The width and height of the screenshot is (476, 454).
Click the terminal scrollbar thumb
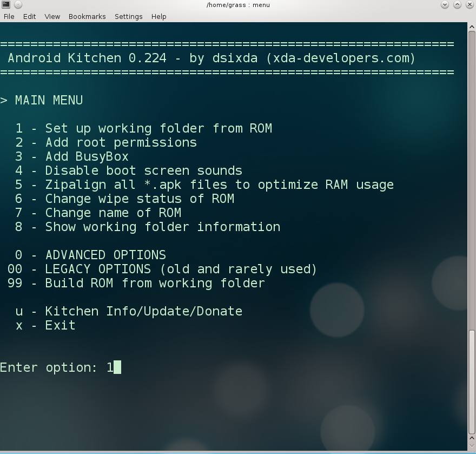472,381
